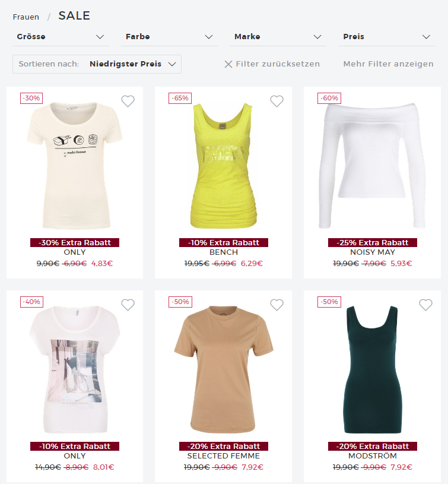Open white NOISY MAY off-shoulder top image
This screenshot has width=448, height=484.
pos(372,165)
